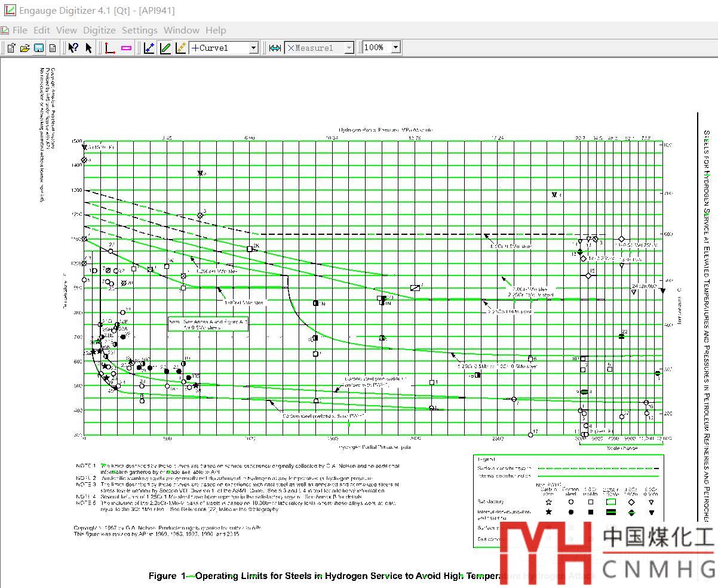718x588 pixels.
Task: Open the Measure1 measure selector dropdown
Action: coord(349,48)
